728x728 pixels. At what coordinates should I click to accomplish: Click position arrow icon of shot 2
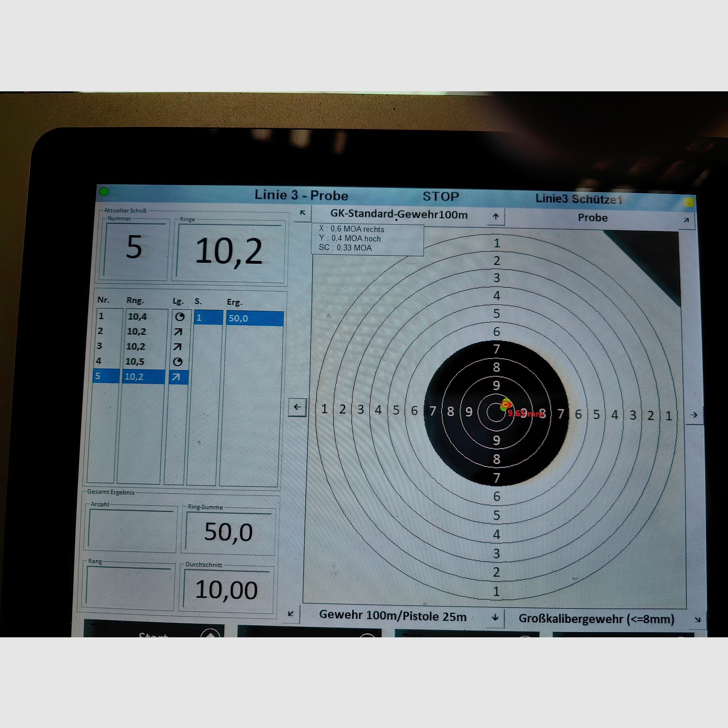pyautogui.click(x=178, y=332)
